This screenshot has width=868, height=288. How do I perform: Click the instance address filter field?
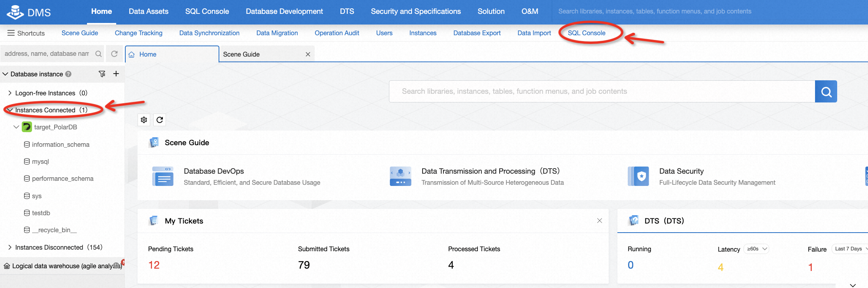pos(47,54)
